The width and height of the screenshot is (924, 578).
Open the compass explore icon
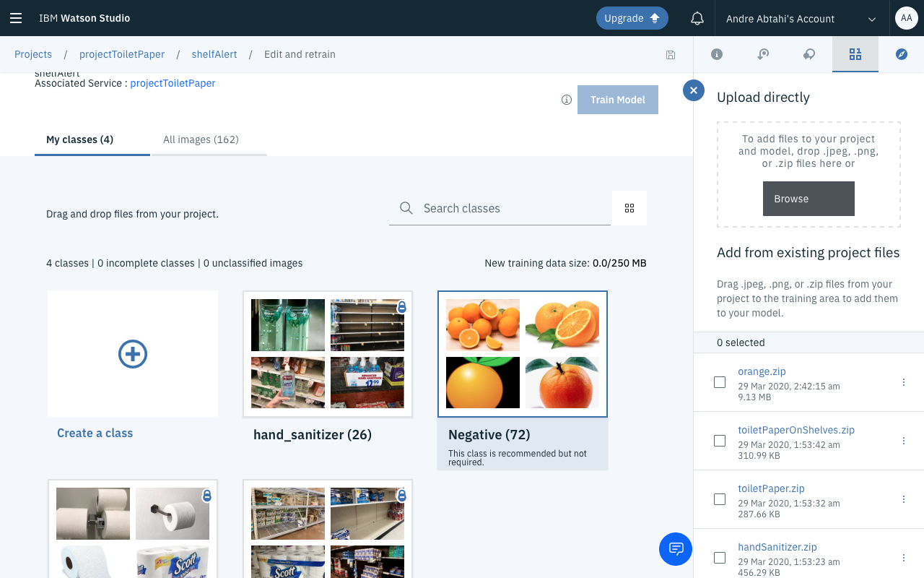click(x=902, y=54)
